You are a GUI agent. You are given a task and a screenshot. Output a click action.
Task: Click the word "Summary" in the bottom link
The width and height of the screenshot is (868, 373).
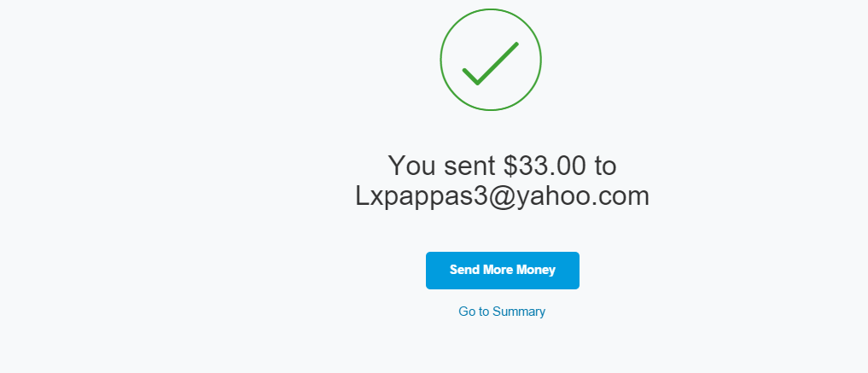click(x=519, y=312)
